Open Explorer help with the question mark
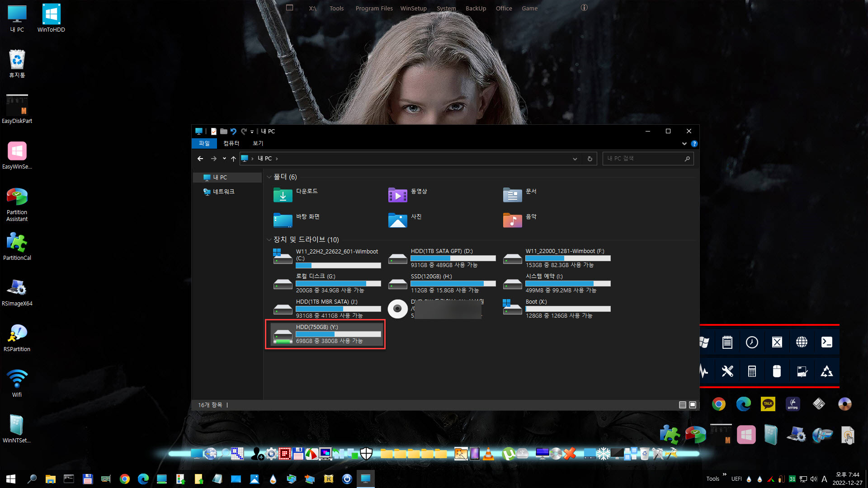The image size is (868, 488). [694, 144]
